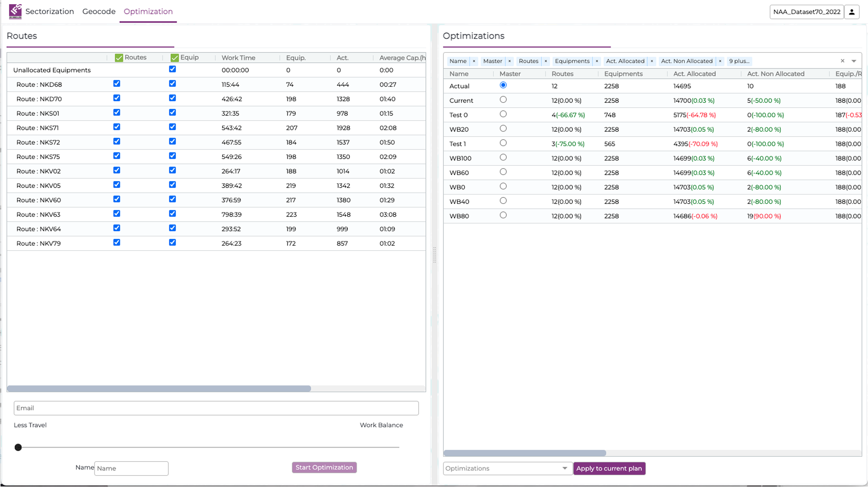Select WB80 master radio button

[x=503, y=215]
